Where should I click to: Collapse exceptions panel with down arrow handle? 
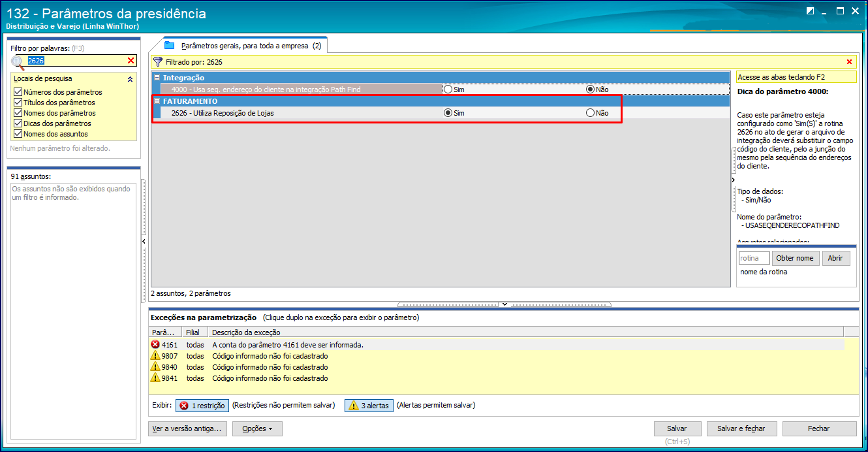504,304
